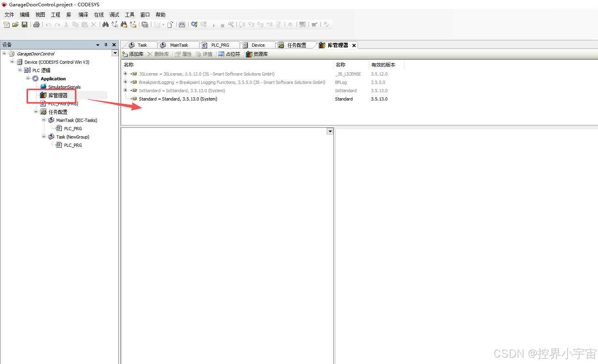Save the project with the floppy disk icon

point(25,25)
